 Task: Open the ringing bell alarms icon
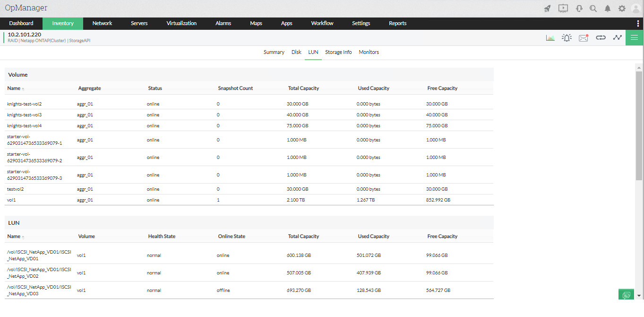pos(567,38)
